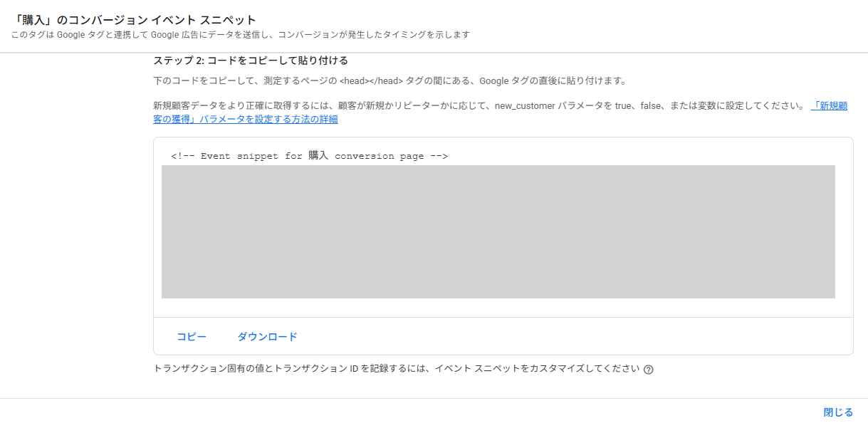
Task: Click Google 広告 in the subtitle
Action: coord(169,35)
